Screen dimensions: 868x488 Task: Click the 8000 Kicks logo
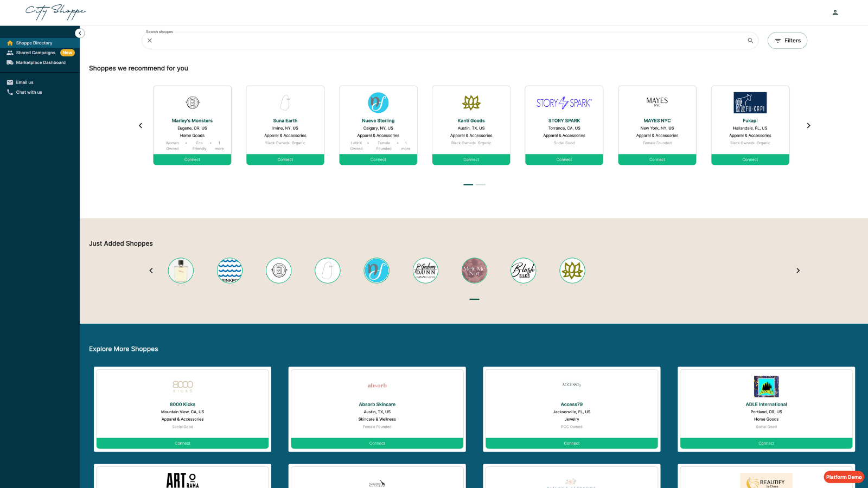183,386
